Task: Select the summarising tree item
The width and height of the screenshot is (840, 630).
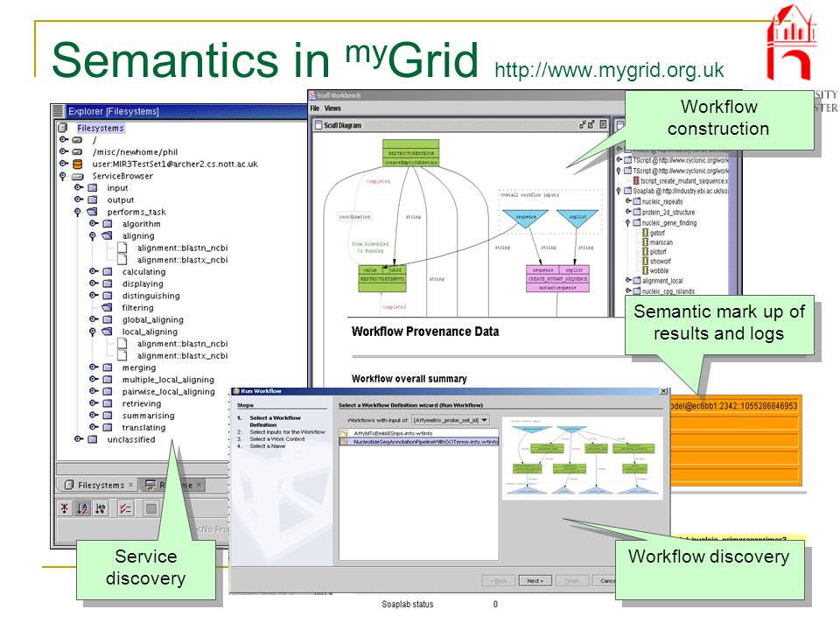Action: tap(149, 416)
